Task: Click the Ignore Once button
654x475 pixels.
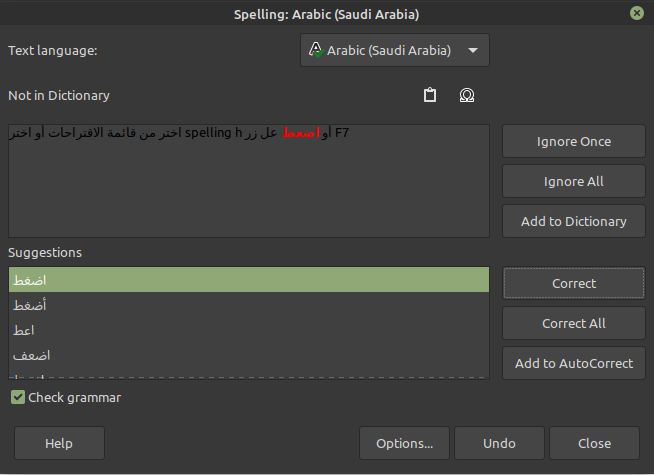Action: click(573, 141)
